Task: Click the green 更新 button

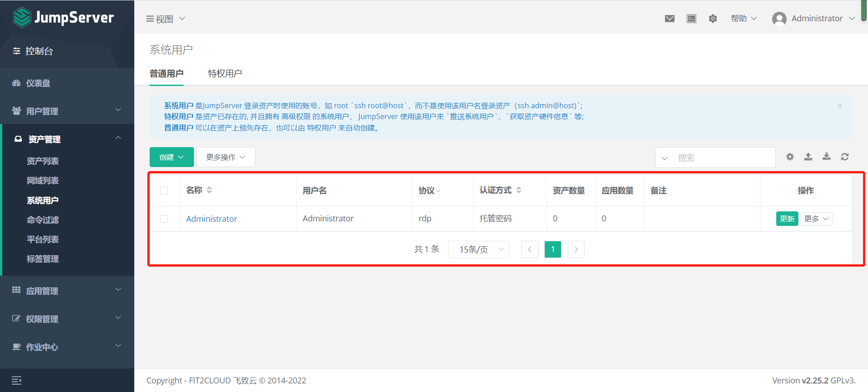Action: coord(787,219)
